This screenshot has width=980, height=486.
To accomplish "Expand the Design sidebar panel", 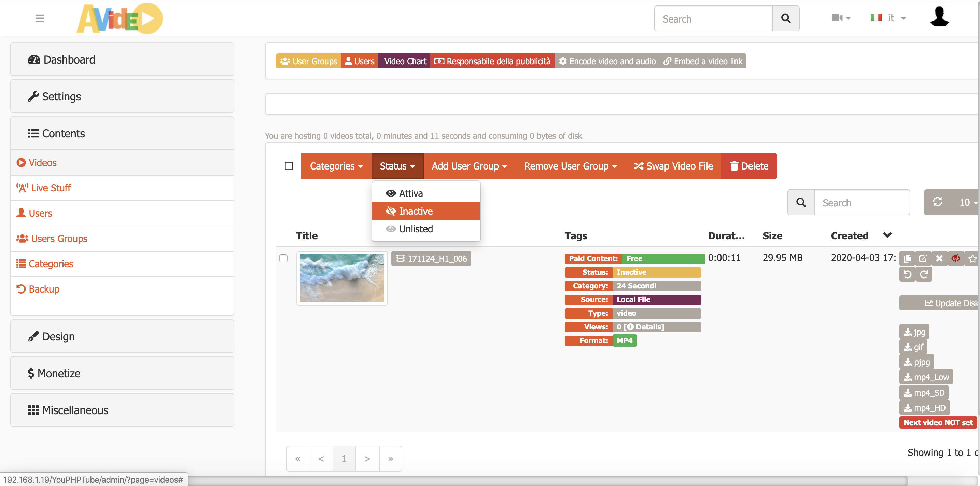I will pos(122,336).
